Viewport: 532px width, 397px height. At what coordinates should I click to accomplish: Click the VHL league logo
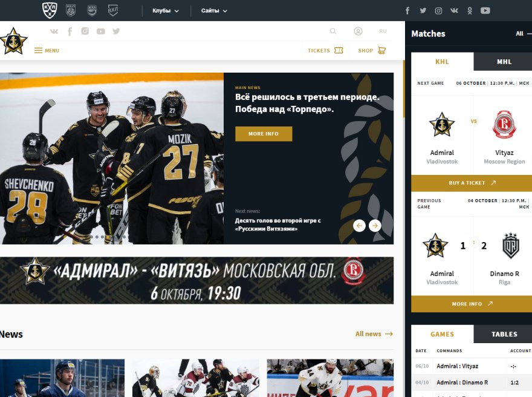pyautogui.click(x=113, y=10)
